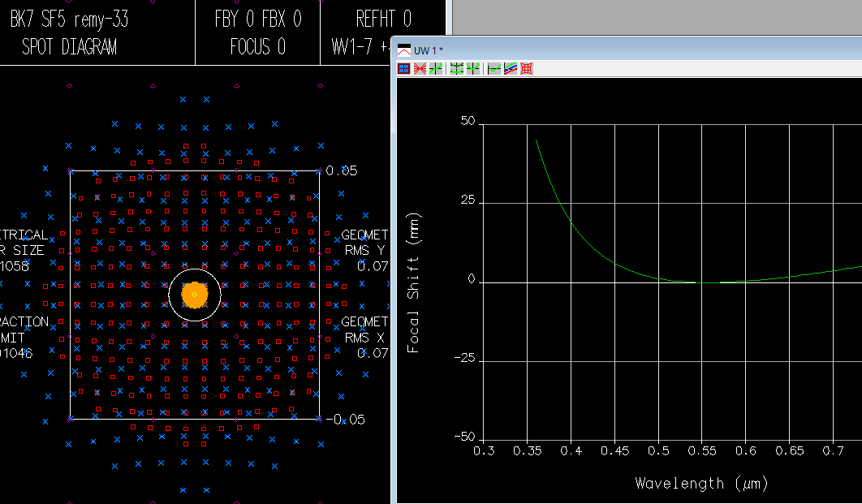Image resolution: width=862 pixels, height=504 pixels.
Task: Open the spot diagram blue grid icon
Action: click(x=404, y=69)
